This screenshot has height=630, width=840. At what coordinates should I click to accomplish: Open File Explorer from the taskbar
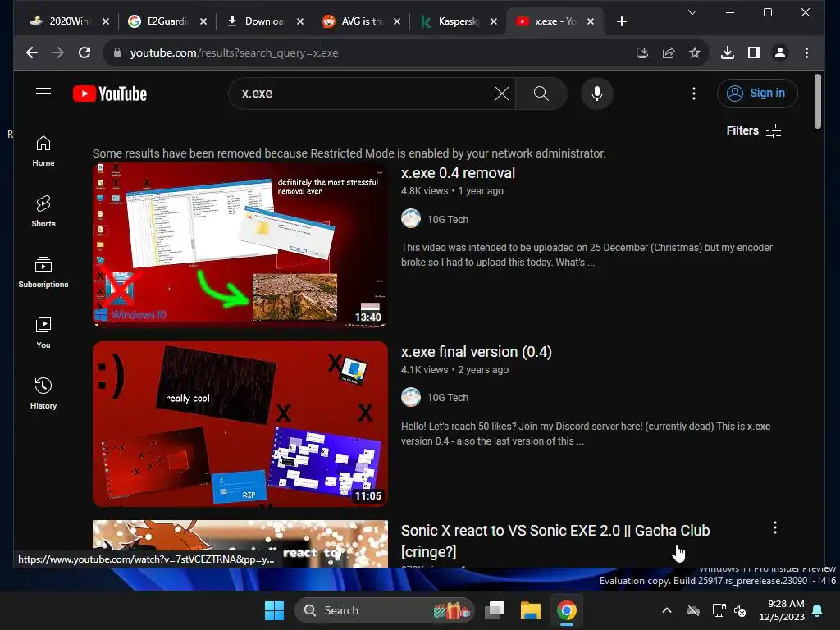[531, 610]
